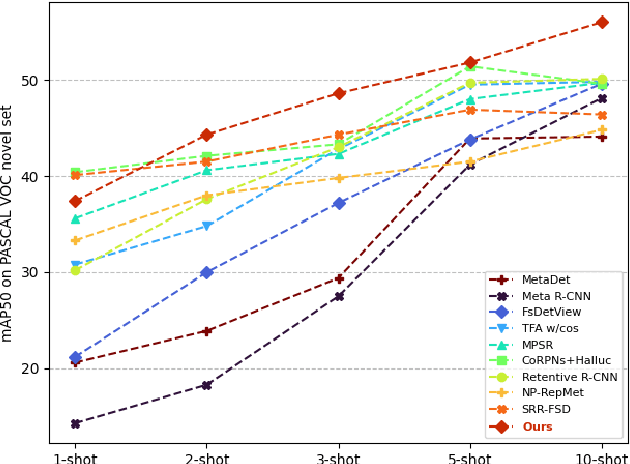Click the Retentive R-CNN circle at 1-shot

pos(76,270)
